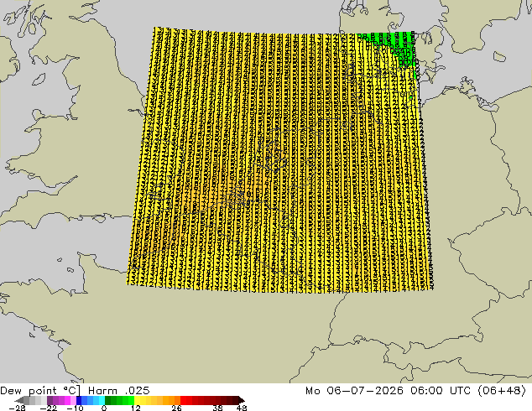Select the dark green legend swatch at 0
Viewport: 532px width, 411px height.
tap(108, 400)
